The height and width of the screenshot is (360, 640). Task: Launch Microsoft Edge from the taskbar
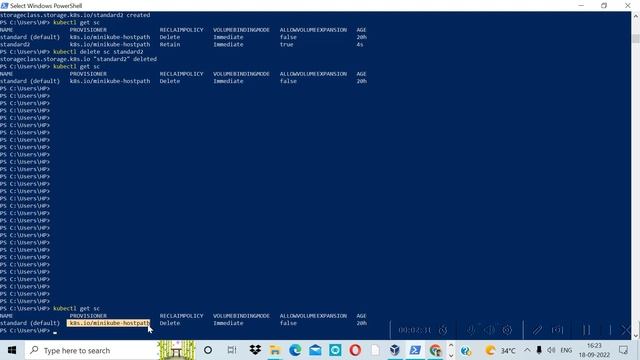click(x=295, y=350)
